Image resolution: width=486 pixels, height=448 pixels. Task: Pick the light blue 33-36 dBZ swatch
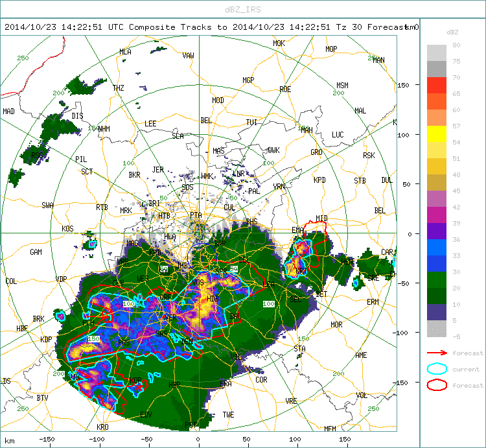(x=437, y=248)
